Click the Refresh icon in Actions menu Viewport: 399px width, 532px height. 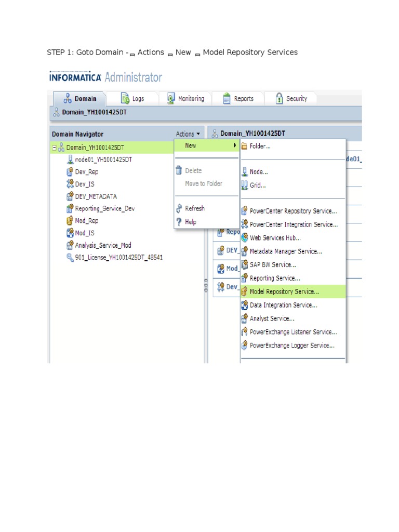[179, 208]
